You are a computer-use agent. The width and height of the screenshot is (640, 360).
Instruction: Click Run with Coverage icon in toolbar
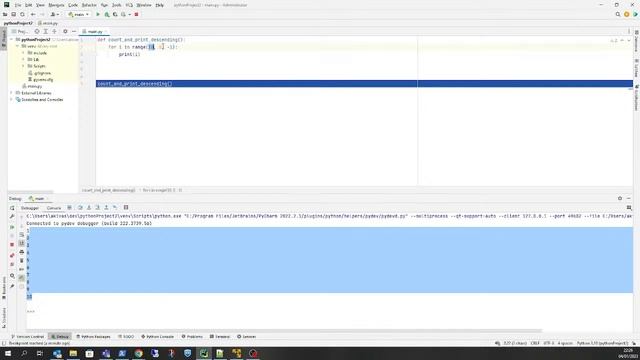pyautogui.click(x=115, y=14)
